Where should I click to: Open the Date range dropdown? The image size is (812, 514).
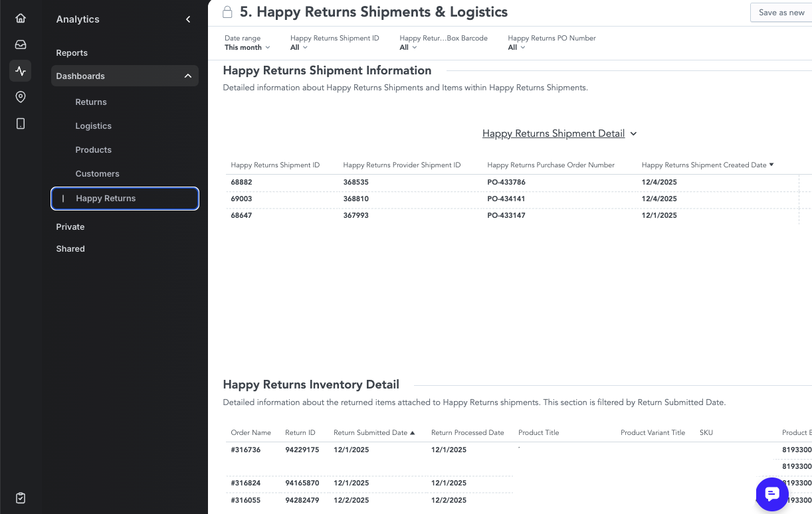point(247,47)
